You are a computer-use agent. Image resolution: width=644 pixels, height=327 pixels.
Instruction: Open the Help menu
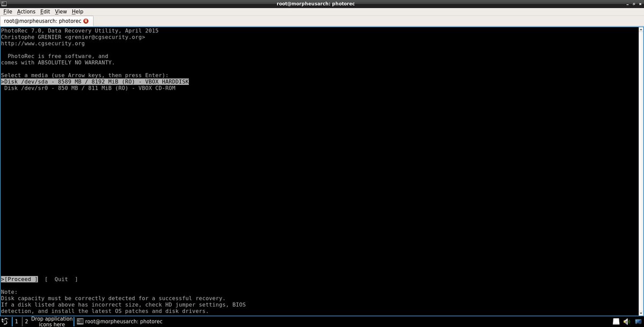click(77, 11)
